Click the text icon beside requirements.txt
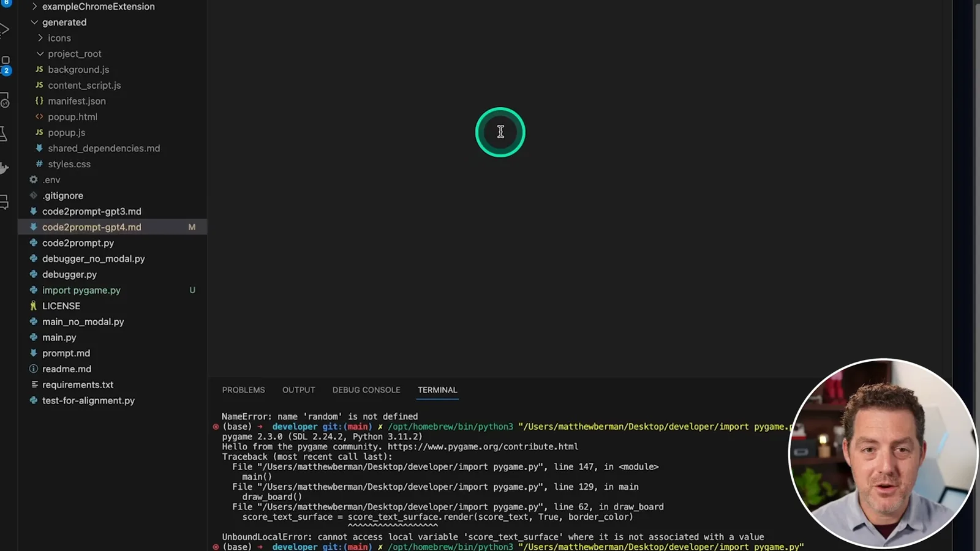 tap(34, 384)
